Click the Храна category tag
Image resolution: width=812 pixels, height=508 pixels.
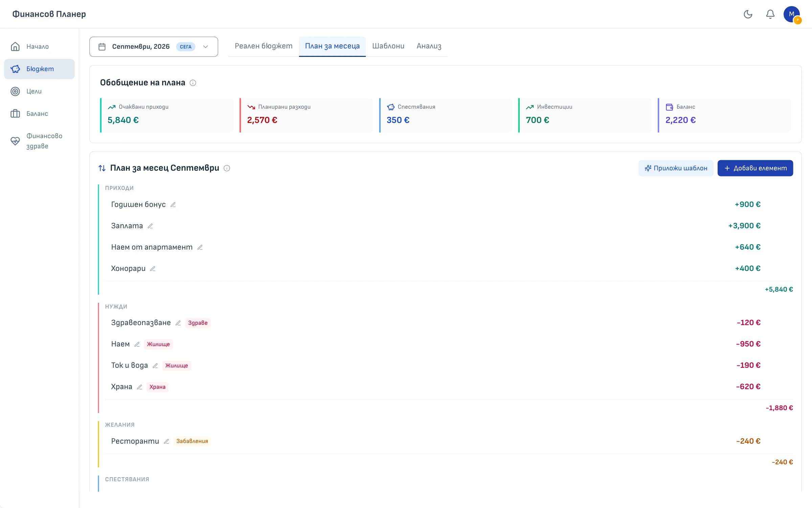157,387
